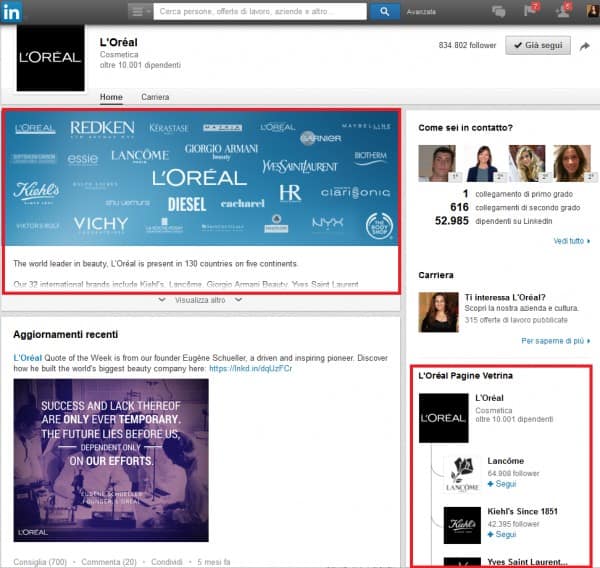Image resolution: width=600 pixels, height=568 pixels.
Task: Open the Lancôme rose logo
Action: [x=462, y=474]
